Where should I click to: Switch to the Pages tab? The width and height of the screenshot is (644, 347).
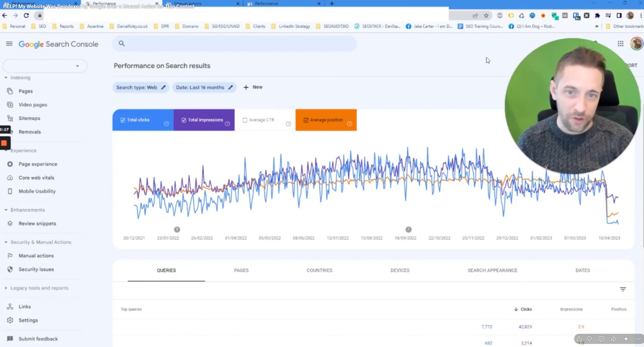tap(241, 270)
